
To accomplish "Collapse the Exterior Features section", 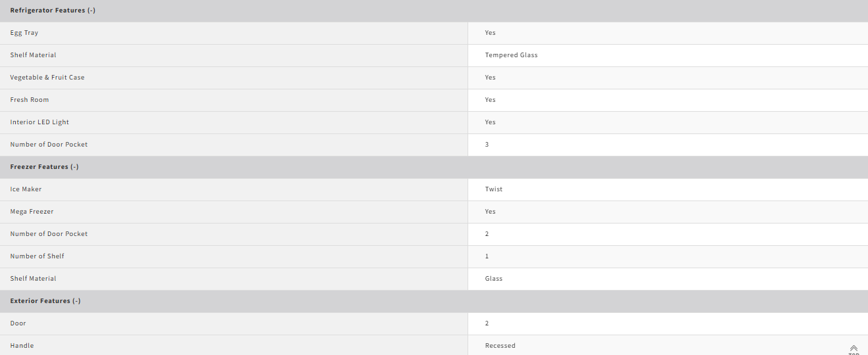I will pos(45,301).
